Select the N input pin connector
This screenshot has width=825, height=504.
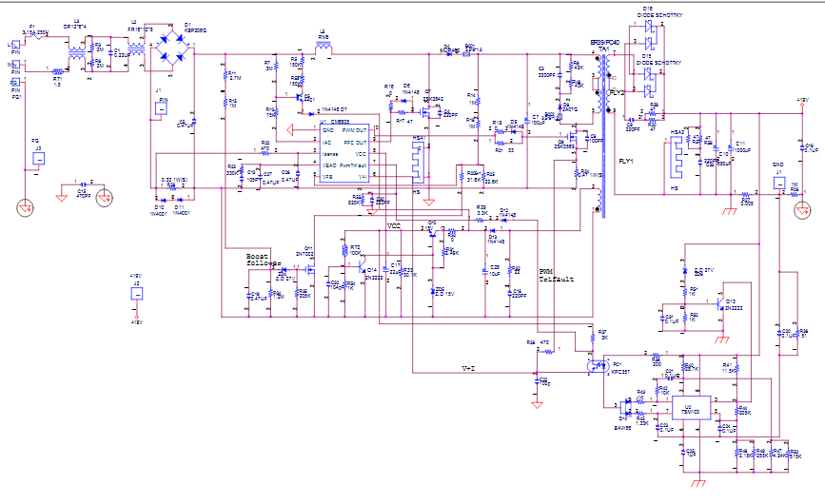16,65
